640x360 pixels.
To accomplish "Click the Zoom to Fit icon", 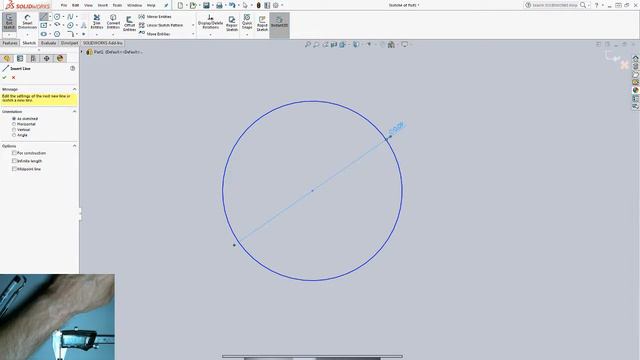I will coord(308,44).
